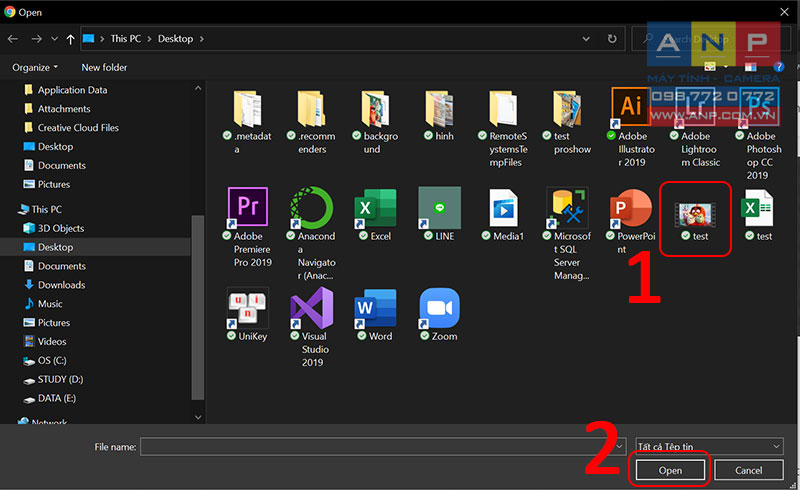Click Desktop in the address breadcrumb

pyautogui.click(x=176, y=39)
